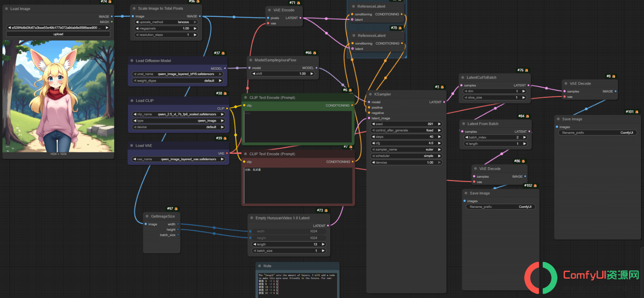Collapse the Load CLIP node
This screenshot has height=298, width=644.
[132, 101]
